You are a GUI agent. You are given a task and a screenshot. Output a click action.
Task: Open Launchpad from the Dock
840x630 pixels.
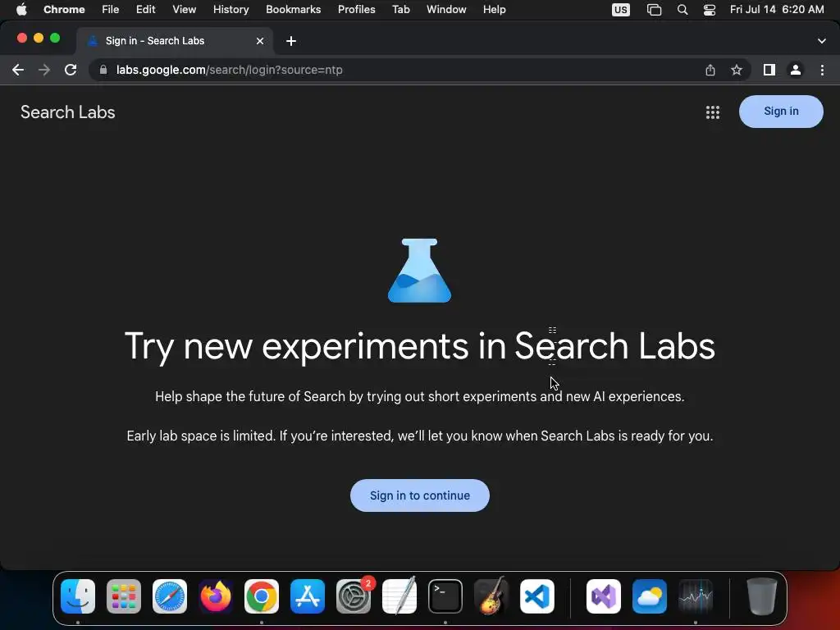[x=124, y=596]
